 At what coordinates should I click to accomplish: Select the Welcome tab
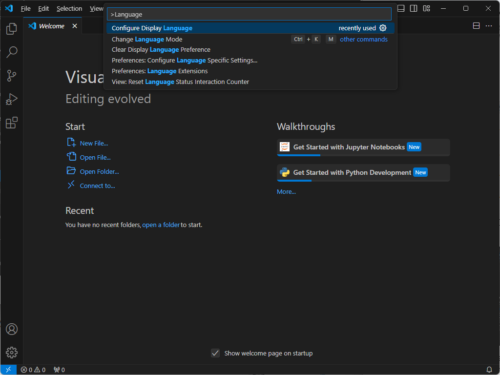click(53, 26)
